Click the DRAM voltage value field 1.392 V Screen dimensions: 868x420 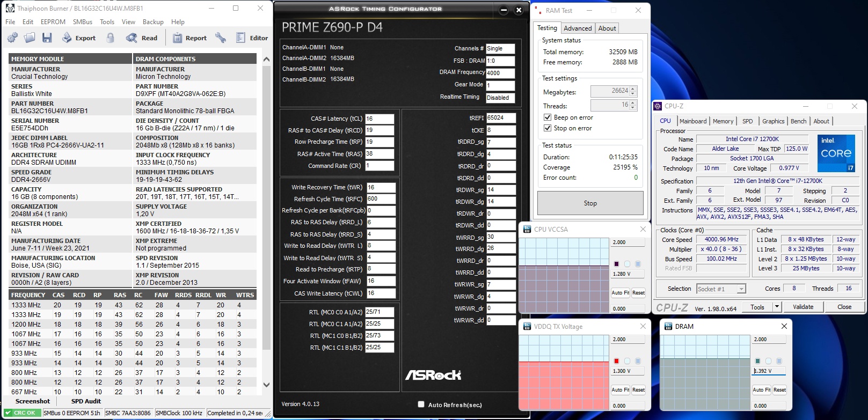tap(769, 371)
